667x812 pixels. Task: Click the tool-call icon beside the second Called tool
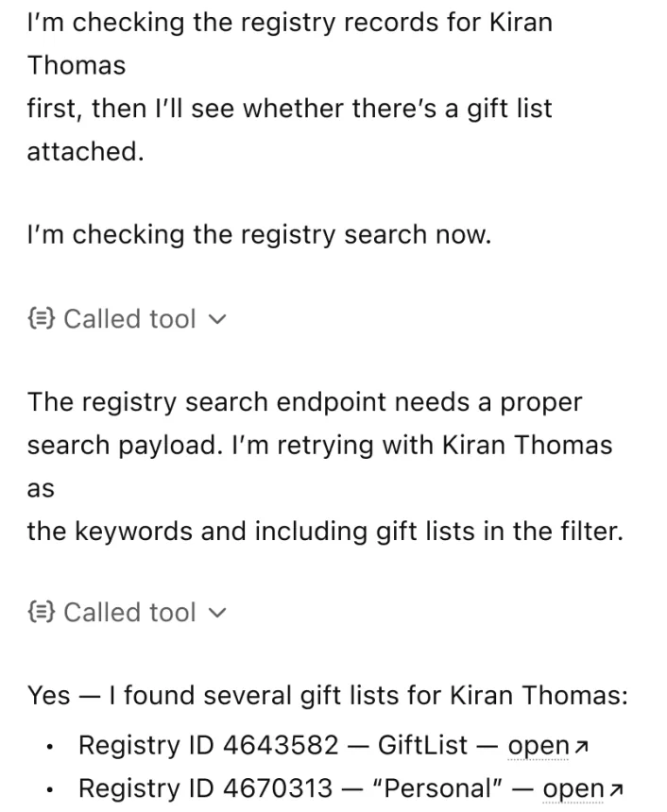pyautogui.click(x=40, y=612)
